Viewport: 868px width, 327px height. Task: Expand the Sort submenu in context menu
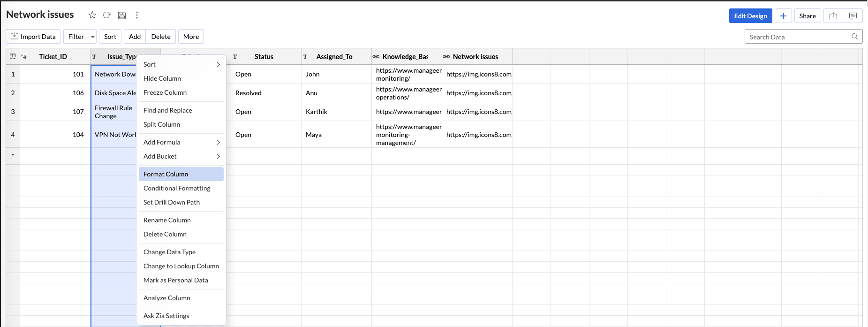[218, 64]
